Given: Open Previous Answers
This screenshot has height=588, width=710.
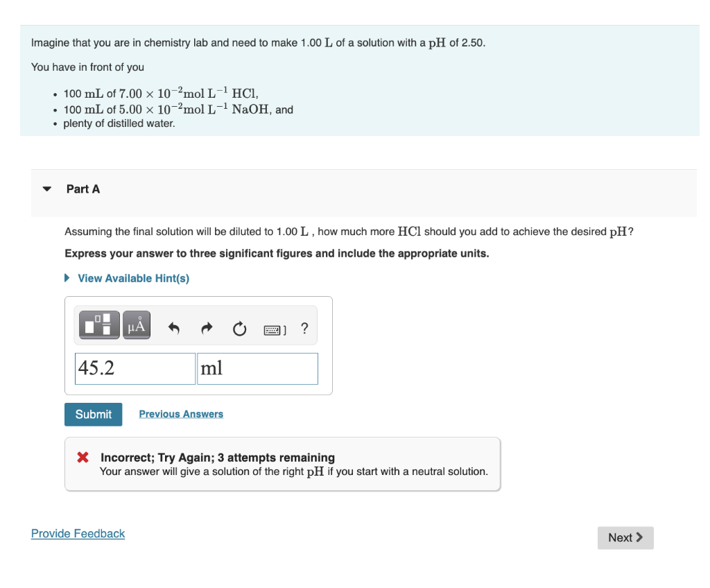Looking at the screenshot, I should [x=180, y=414].
